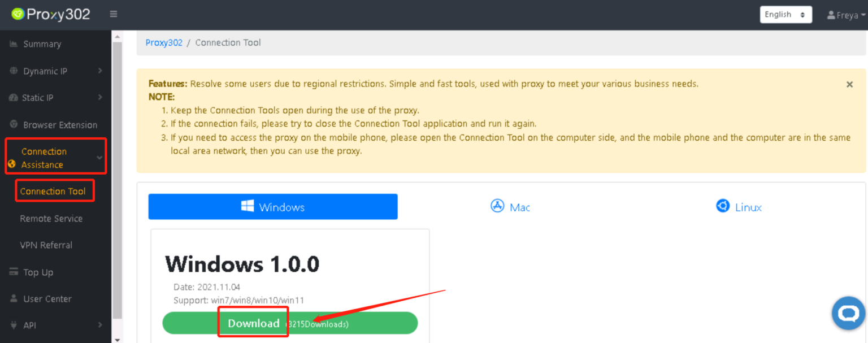The image size is (868, 343).
Task: Open the live chat support bubble
Action: pyautogui.click(x=848, y=314)
